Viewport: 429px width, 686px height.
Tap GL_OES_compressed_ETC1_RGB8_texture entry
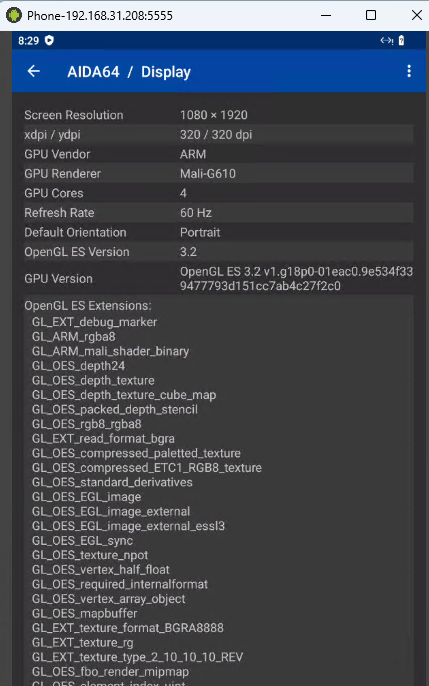[x=147, y=468]
